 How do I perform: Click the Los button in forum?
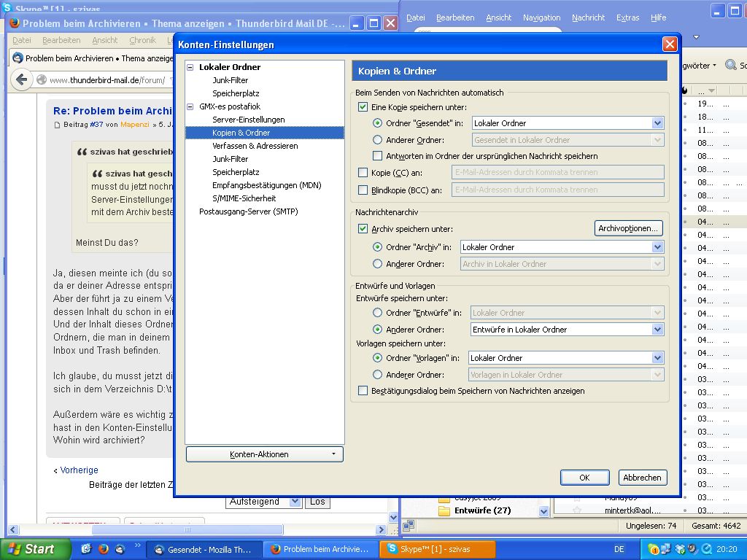click(317, 502)
